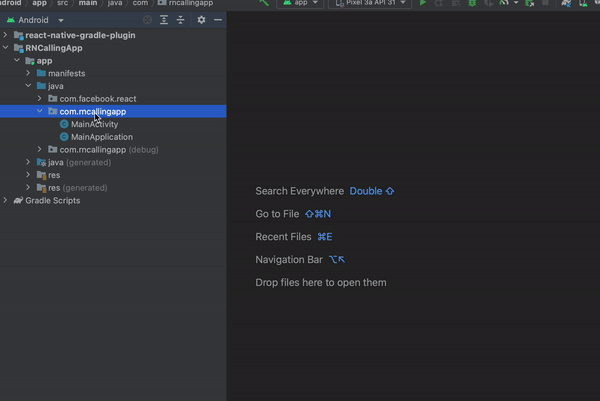600x401 pixels.
Task: Expand Gradle Scripts node
Action: pos(5,200)
